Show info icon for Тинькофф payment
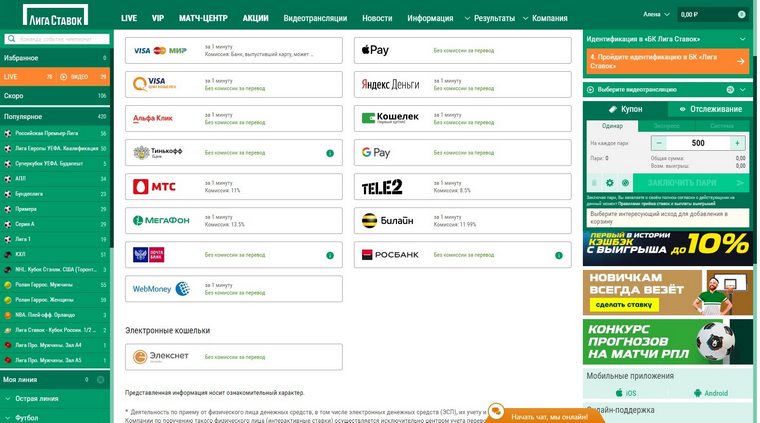The image size is (760, 423). (330, 153)
